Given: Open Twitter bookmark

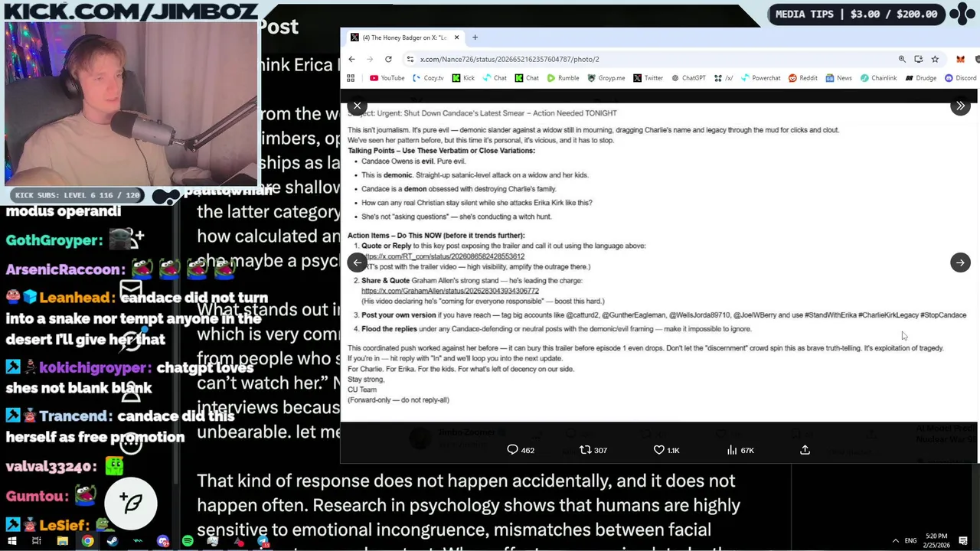Looking at the screenshot, I should (x=648, y=78).
